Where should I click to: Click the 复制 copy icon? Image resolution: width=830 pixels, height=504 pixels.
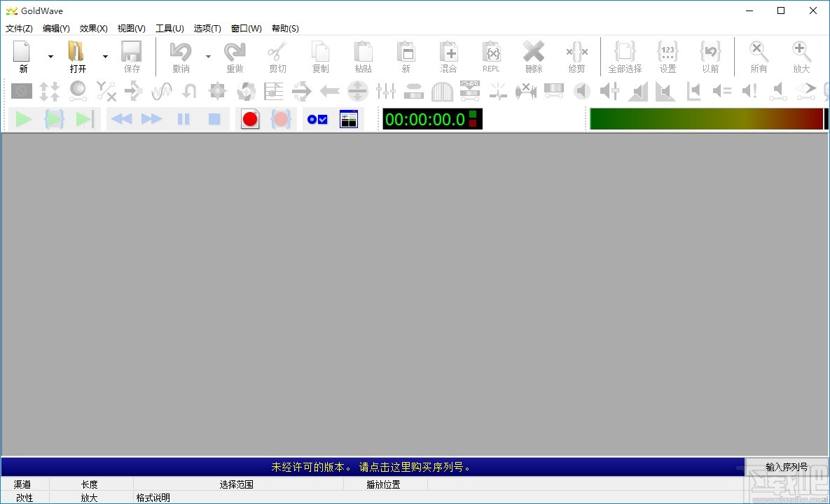tap(320, 57)
